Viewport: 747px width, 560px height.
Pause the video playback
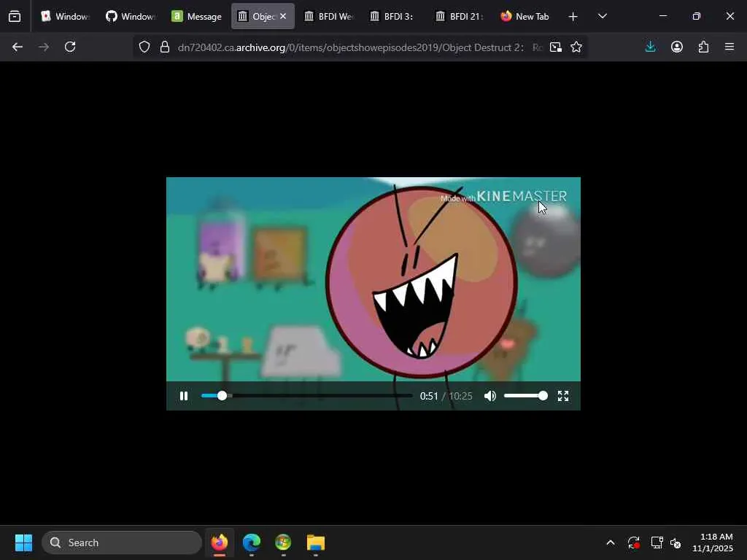(183, 396)
